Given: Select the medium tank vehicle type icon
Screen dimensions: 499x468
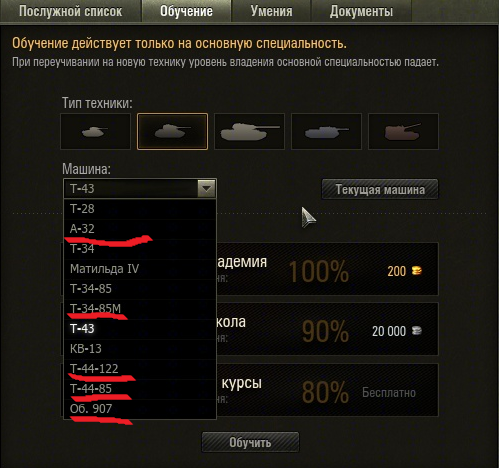Looking at the screenshot, I should tap(172, 131).
